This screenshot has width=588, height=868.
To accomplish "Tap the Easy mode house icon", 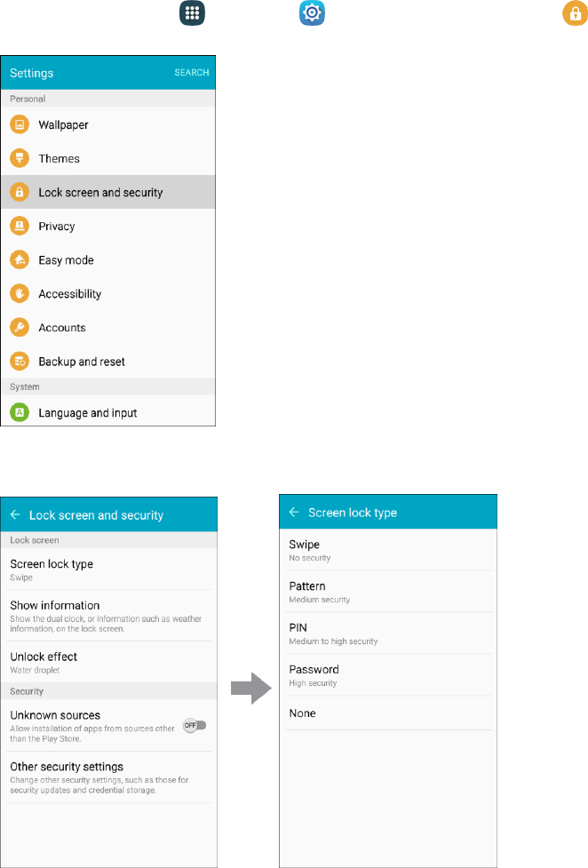I will (20, 259).
